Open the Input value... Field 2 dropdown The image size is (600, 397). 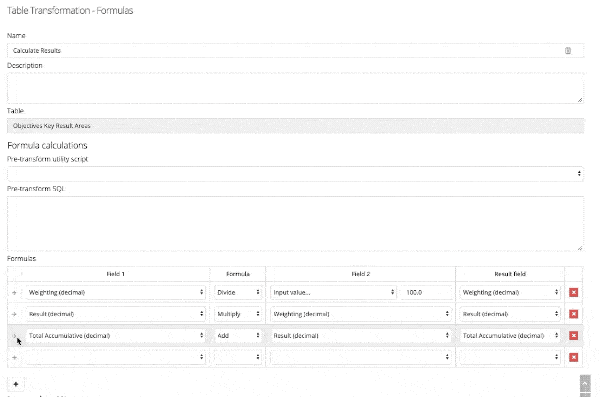333,292
